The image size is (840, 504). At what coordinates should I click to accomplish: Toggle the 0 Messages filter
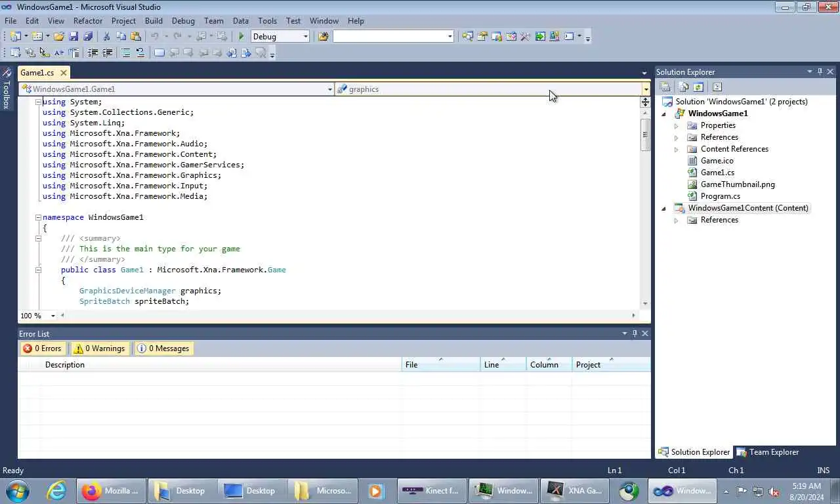pyautogui.click(x=163, y=348)
